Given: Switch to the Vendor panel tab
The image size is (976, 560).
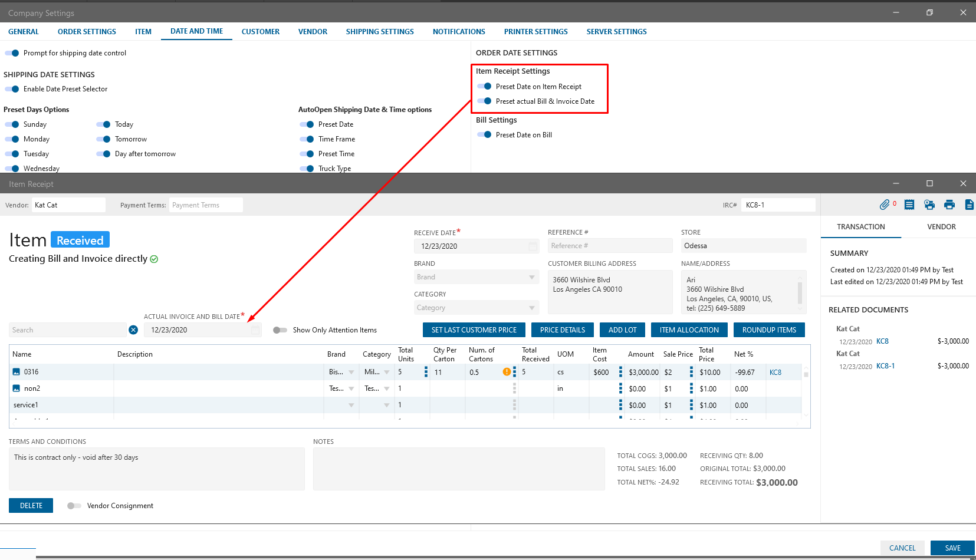Looking at the screenshot, I should [x=941, y=227].
